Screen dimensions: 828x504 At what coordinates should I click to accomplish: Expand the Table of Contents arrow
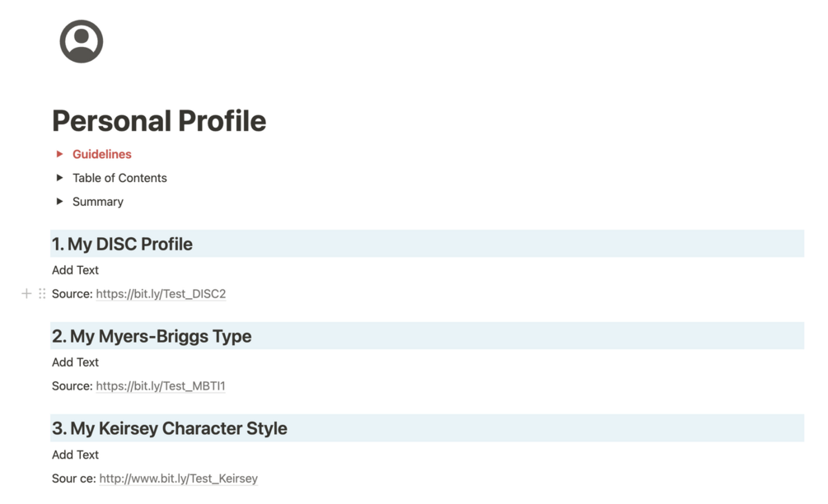59,178
